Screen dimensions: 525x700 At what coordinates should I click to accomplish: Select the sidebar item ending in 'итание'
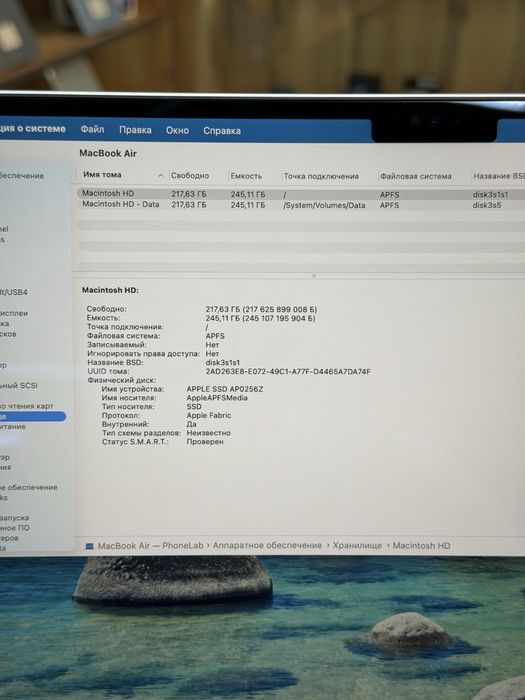point(13,427)
